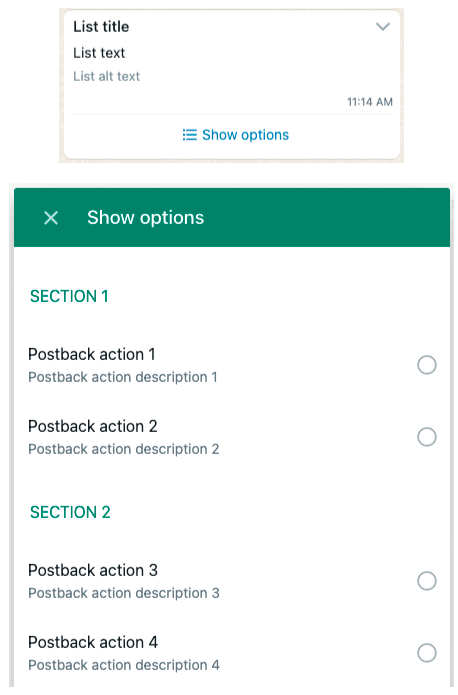Click the Postback action 3 label

point(93,570)
